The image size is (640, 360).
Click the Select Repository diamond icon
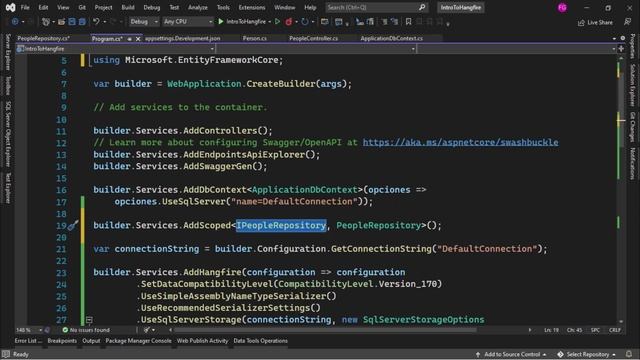(560, 354)
